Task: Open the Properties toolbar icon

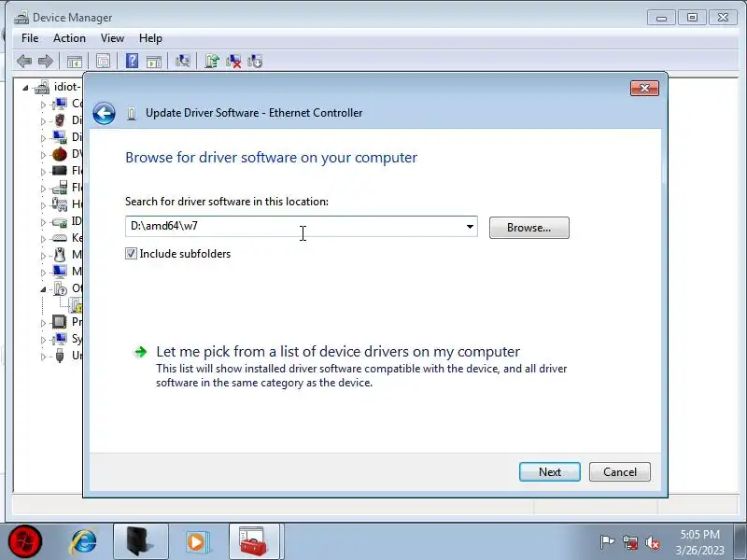Action: click(x=103, y=61)
